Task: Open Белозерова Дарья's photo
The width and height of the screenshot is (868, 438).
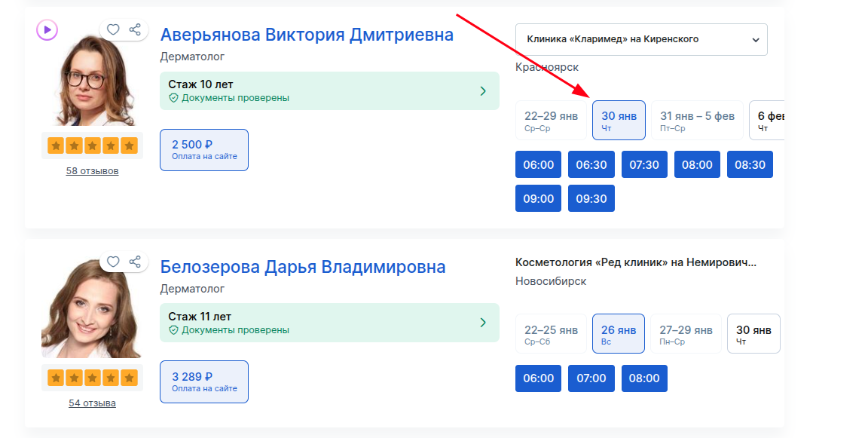Action: [x=91, y=309]
